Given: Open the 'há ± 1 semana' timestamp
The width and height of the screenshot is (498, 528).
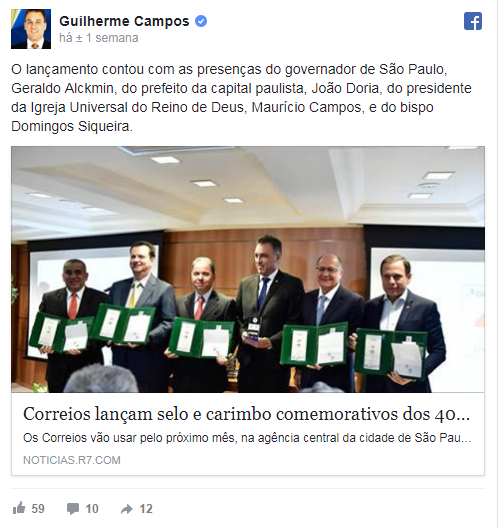Looking at the screenshot, I should [x=99, y=38].
